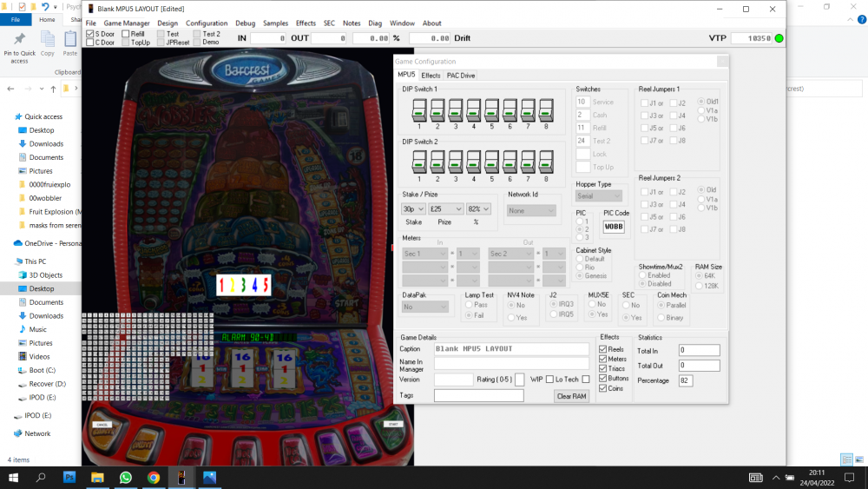Open the notification center icon
The image size is (868, 489).
(850, 478)
